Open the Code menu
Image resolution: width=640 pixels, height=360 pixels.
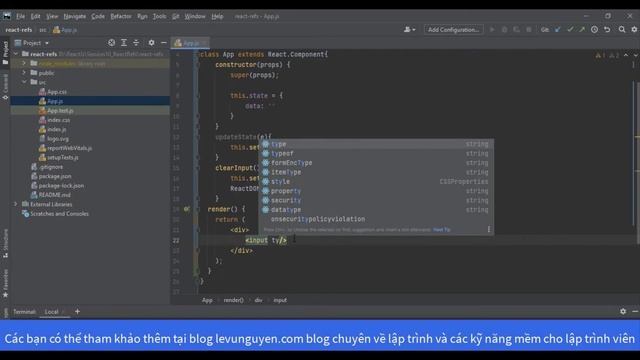98,16
